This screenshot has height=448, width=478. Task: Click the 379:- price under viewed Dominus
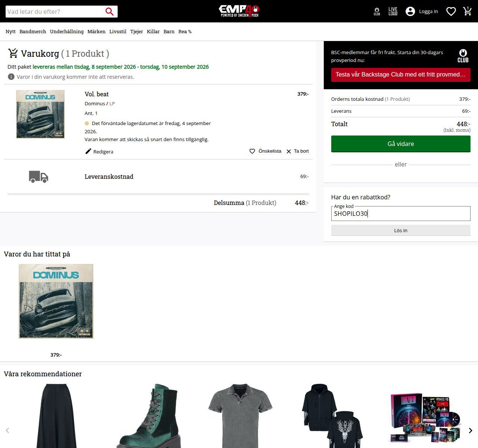coord(56,355)
